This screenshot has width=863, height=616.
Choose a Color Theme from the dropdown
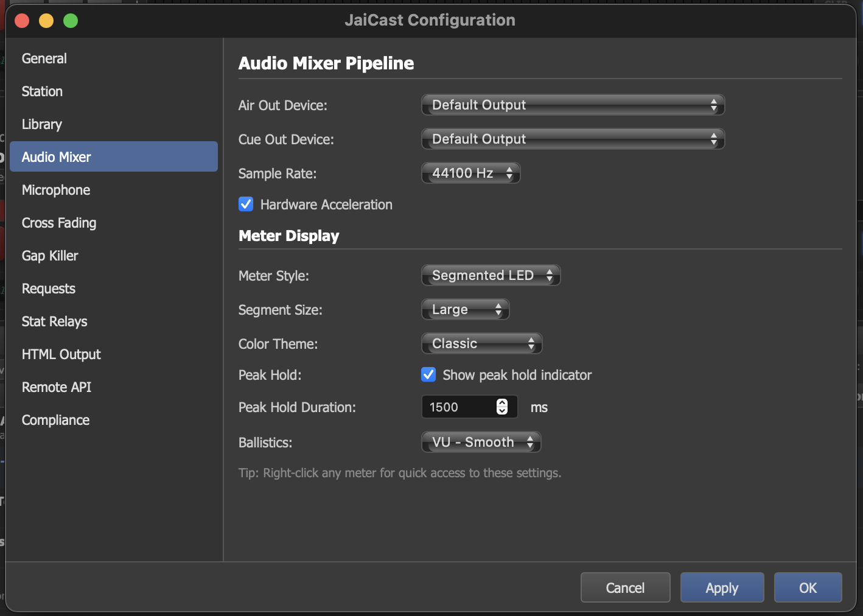tap(481, 343)
